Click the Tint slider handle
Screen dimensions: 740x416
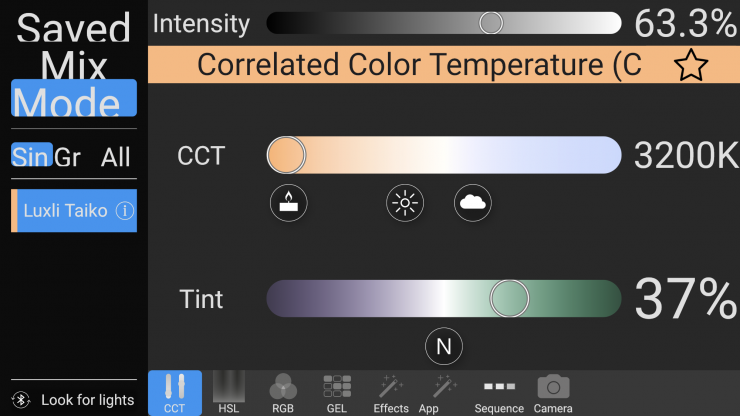click(509, 298)
